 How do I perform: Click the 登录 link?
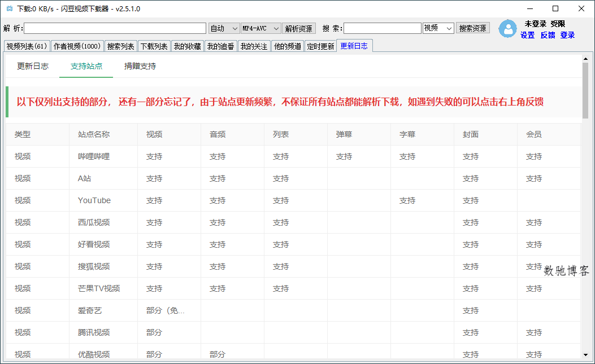(567, 35)
